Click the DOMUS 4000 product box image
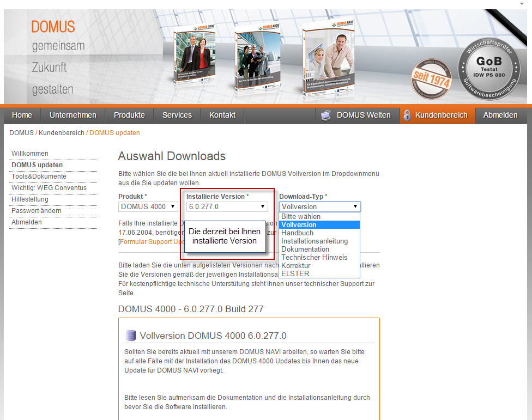This screenshot has height=420, width=532. coord(257,58)
